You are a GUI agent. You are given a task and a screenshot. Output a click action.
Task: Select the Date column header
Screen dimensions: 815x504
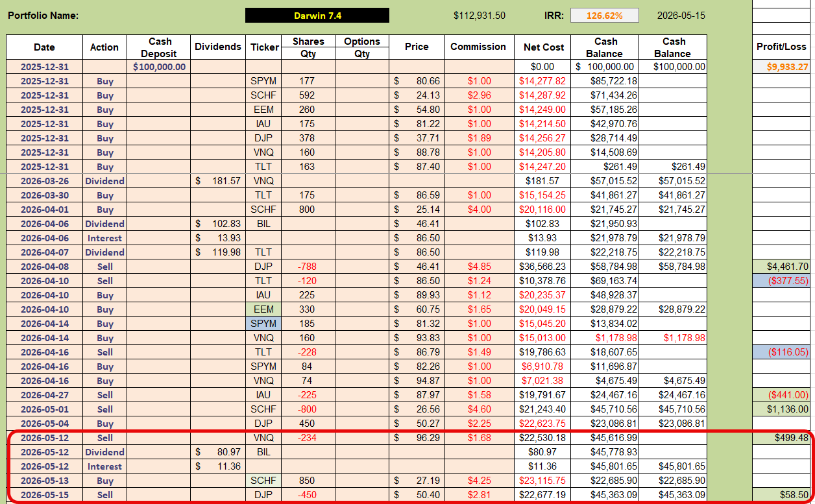click(x=44, y=47)
